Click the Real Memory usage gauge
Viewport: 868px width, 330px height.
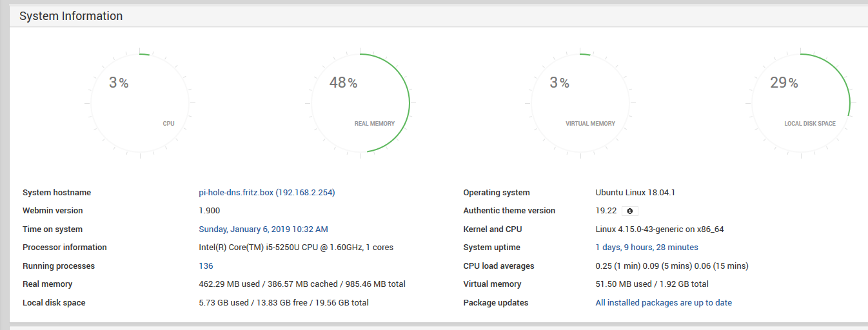pos(360,103)
